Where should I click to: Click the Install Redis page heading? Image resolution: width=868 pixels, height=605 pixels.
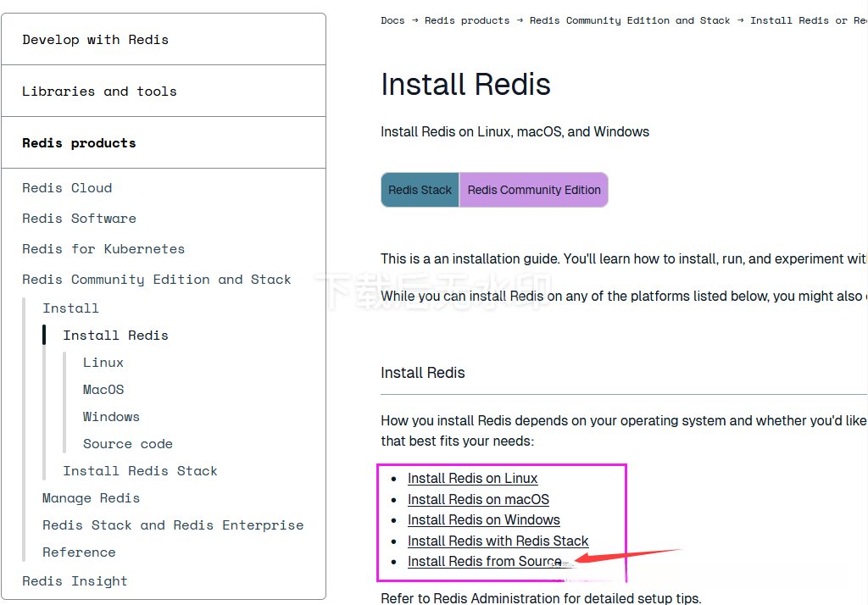pyautogui.click(x=465, y=85)
